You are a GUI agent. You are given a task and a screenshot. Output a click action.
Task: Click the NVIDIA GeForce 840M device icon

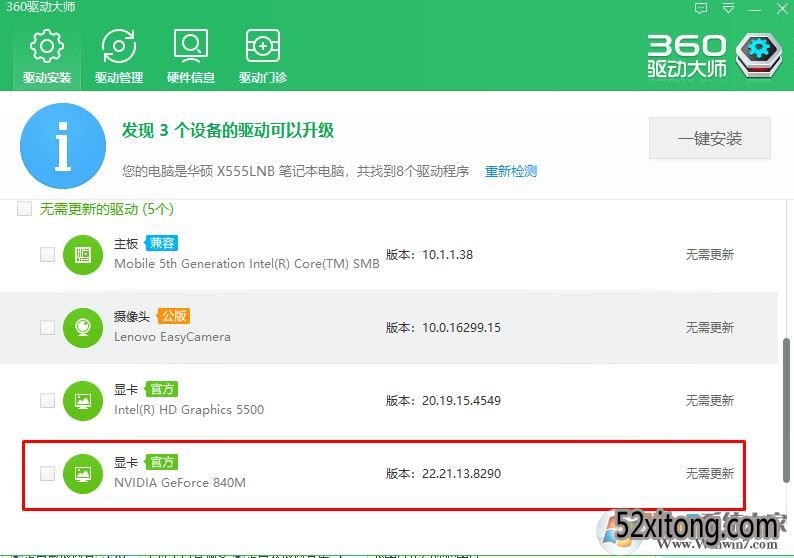pos(83,473)
